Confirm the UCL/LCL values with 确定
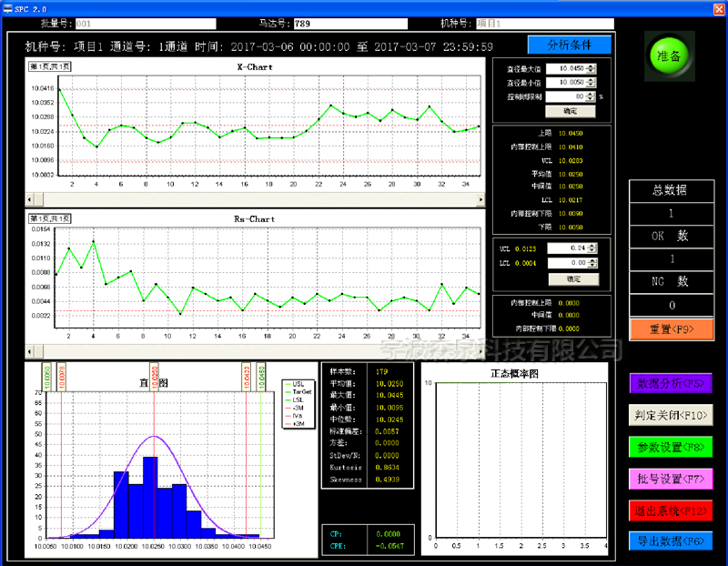Viewport: 728px width, 566px height. 572,279
